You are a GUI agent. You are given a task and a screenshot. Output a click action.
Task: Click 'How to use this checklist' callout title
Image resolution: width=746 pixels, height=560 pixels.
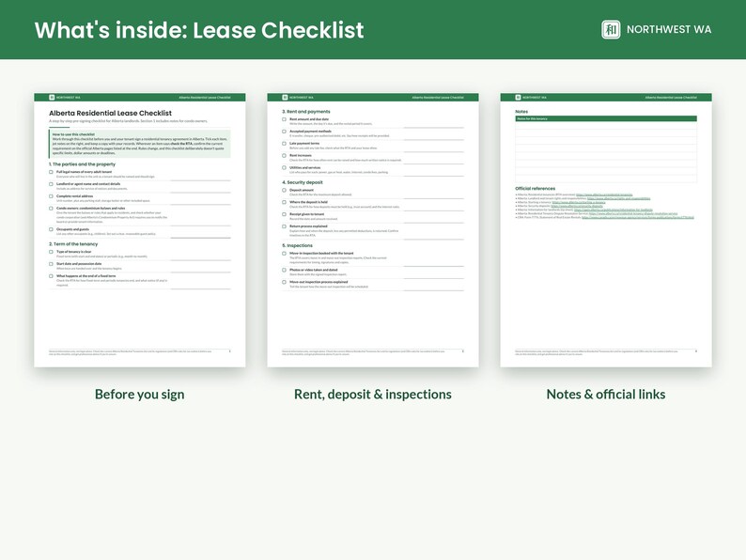73,134
